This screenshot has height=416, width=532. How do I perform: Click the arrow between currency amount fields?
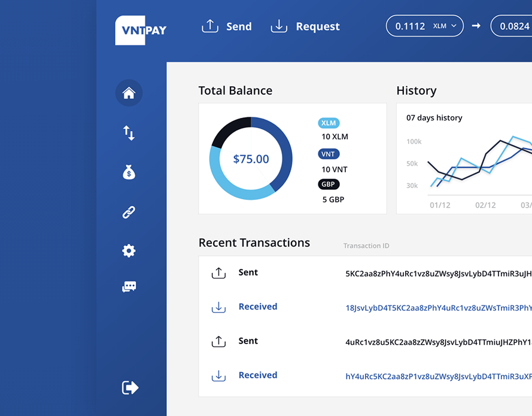click(476, 26)
